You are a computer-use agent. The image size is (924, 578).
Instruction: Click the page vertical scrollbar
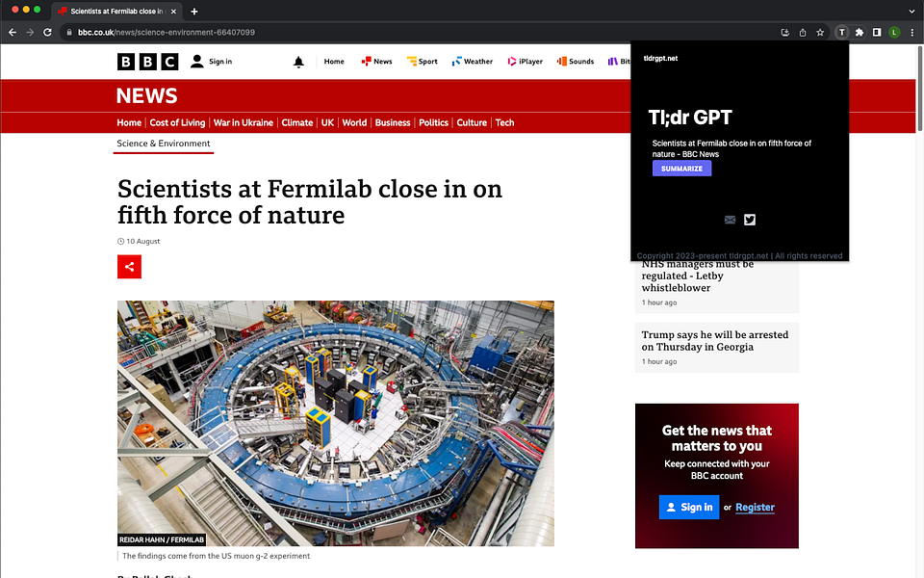coord(920,89)
